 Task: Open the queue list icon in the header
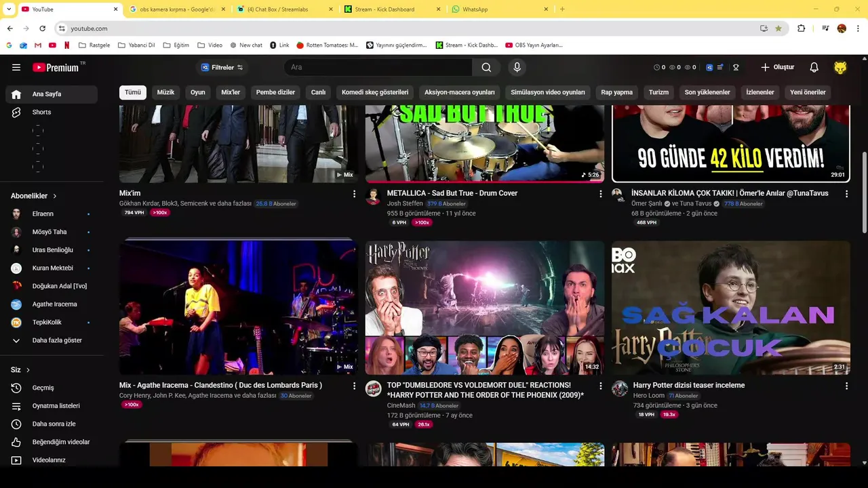(720, 67)
